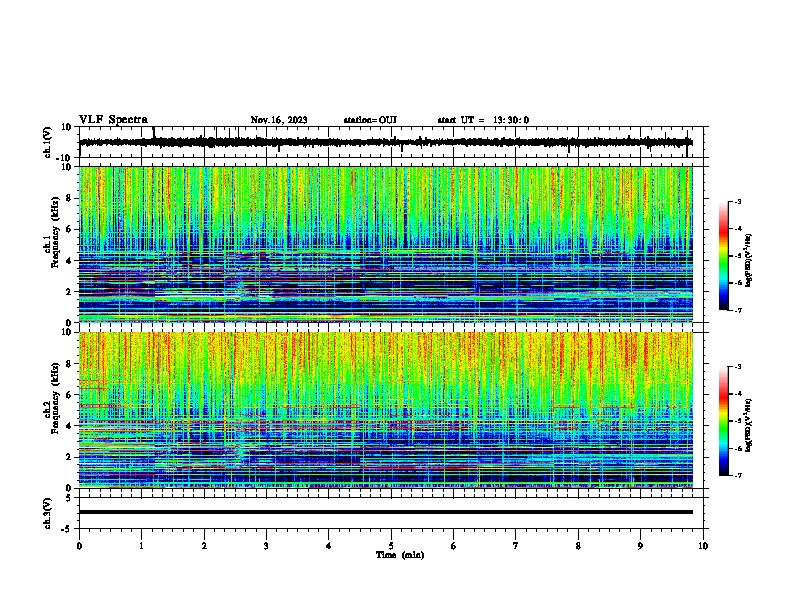This screenshot has width=792, height=612.
Task: Click the time axis tick label "9"
Action: point(640,546)
